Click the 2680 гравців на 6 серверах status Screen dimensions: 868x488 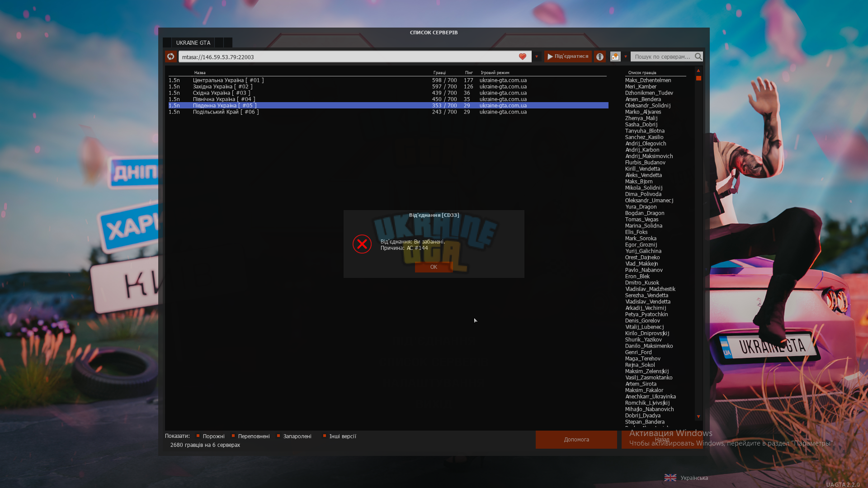[205, 445]
